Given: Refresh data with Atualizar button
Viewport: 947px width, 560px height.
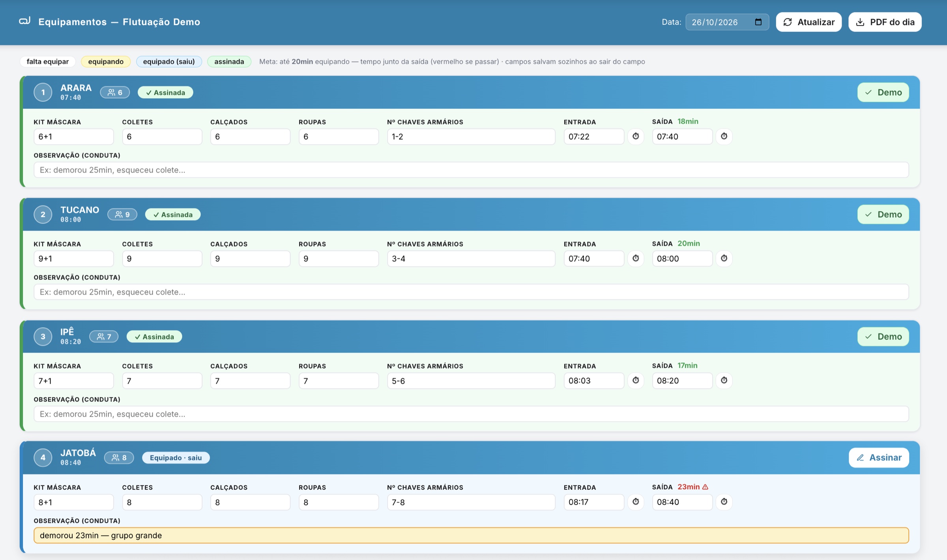Looking at the screenshot, I should (x=809, y=22).
